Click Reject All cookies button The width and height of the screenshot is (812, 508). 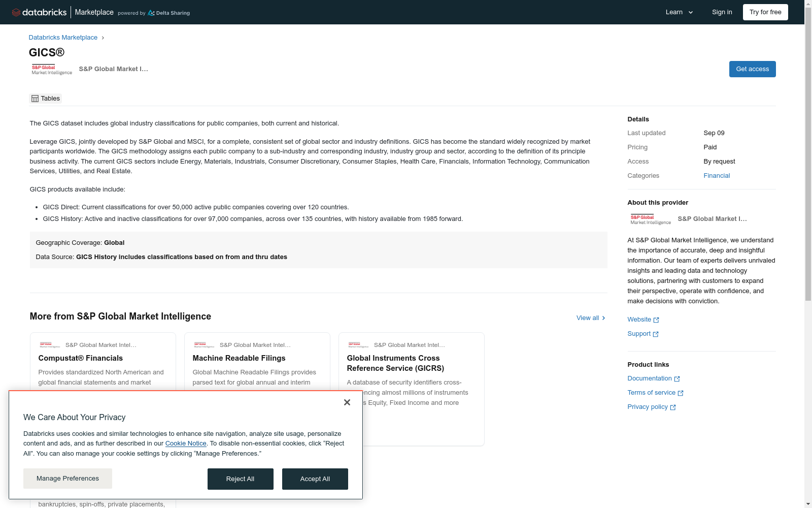click(240, 479)
